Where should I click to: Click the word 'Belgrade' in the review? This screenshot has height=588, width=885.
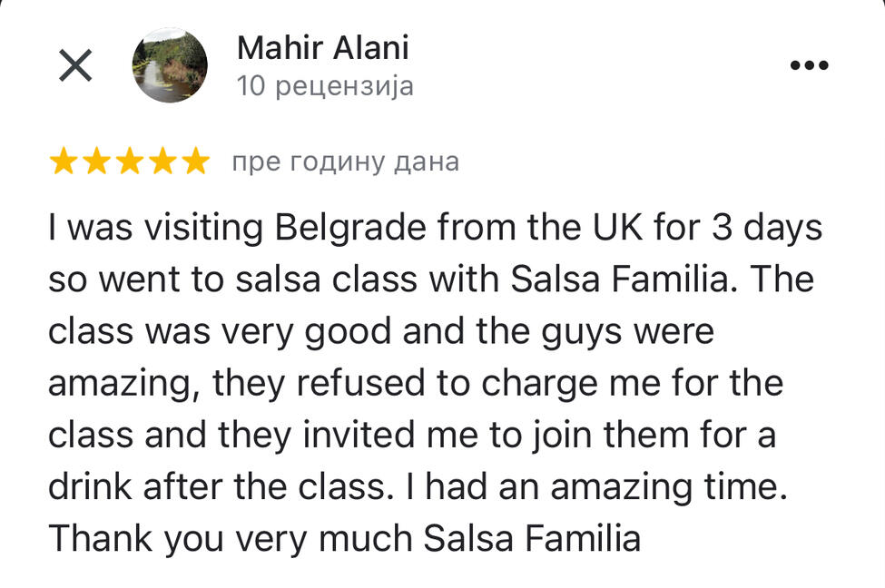tap(349, 228)
